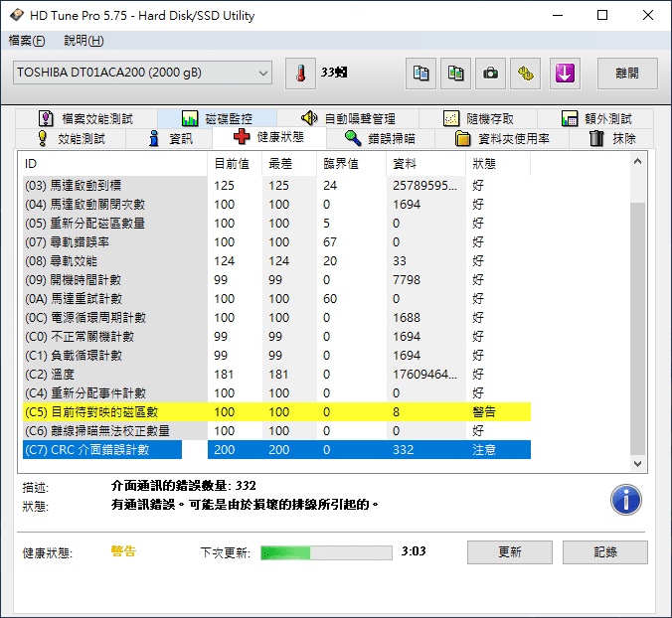The width and height of the screenshot is (672, 618).
Task: Click the 狀態 column header
Action: click(x=498, y=164)
